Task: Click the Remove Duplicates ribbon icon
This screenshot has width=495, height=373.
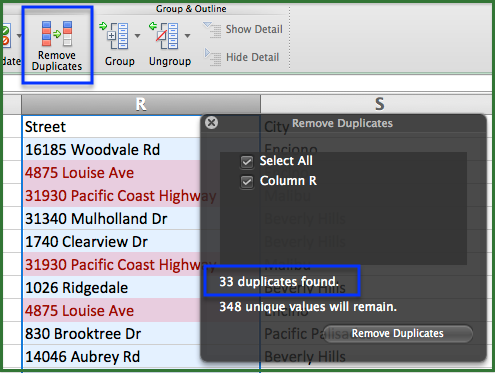Action: (x=57, y=33)
